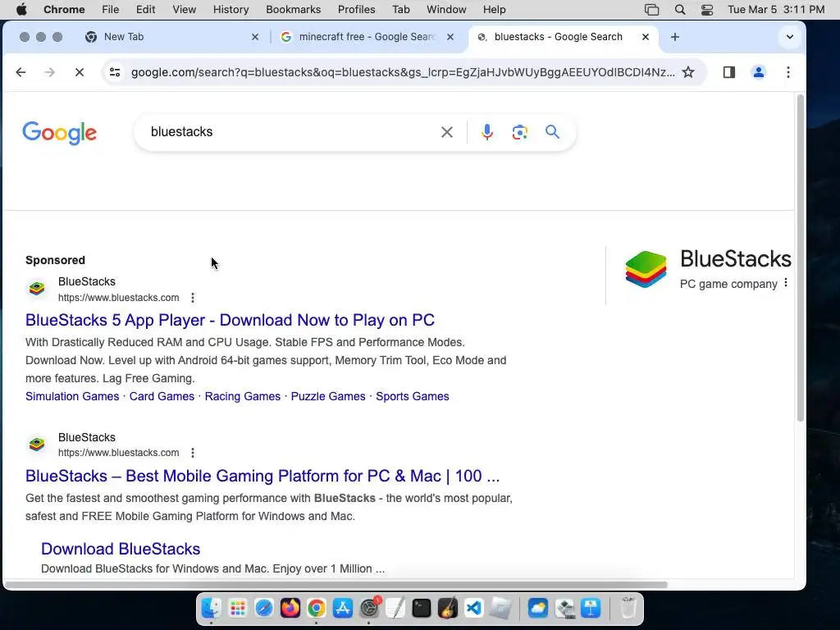Open Simulation Games sitelink
The width and height of the screenshot is (840, 630).
point(72,396)
